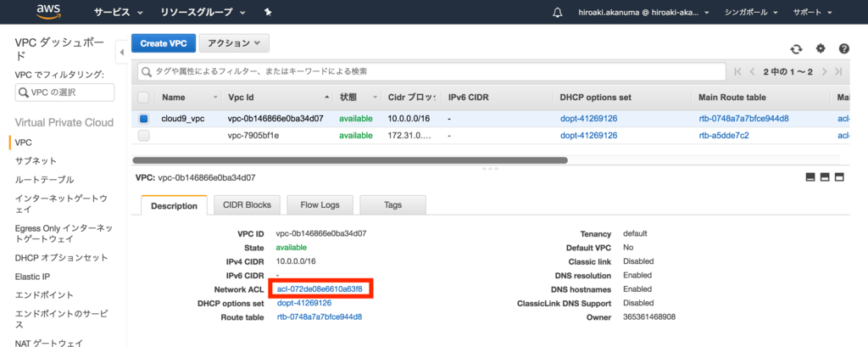The image size is (868, 347).
Task: Click the DHCP options set column header
Action: [596, 98]
